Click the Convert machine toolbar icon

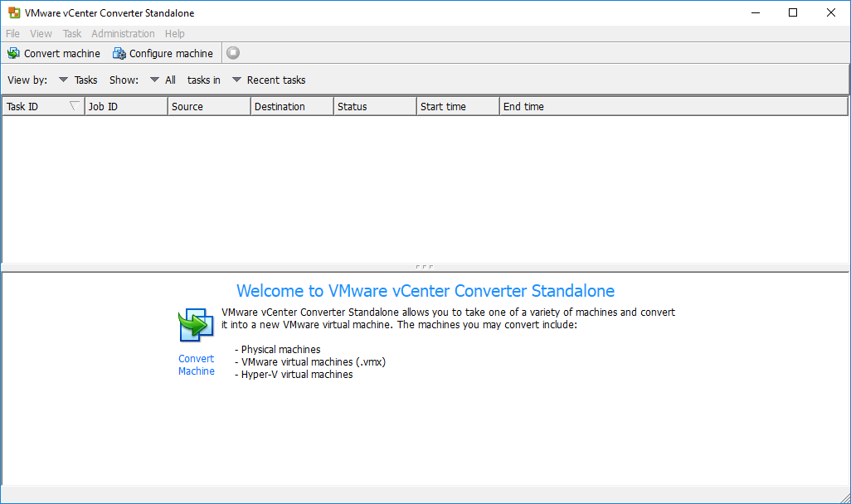pos(13,53)
